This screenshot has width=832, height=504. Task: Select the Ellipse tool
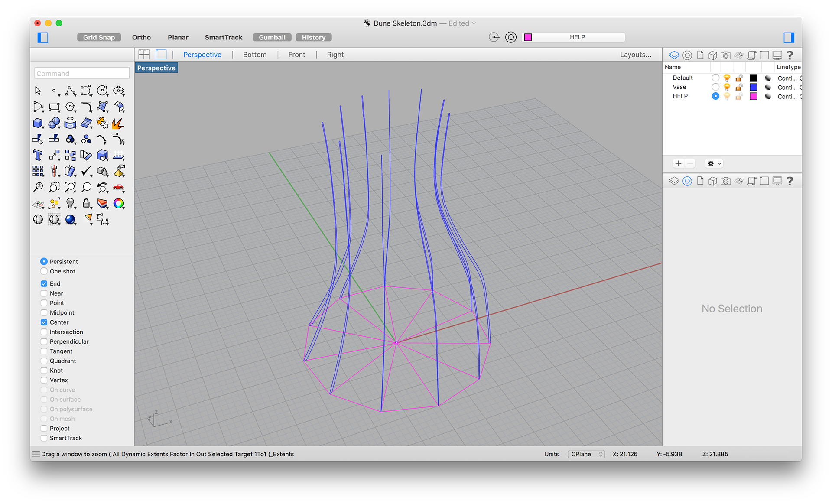coord(118,91)
